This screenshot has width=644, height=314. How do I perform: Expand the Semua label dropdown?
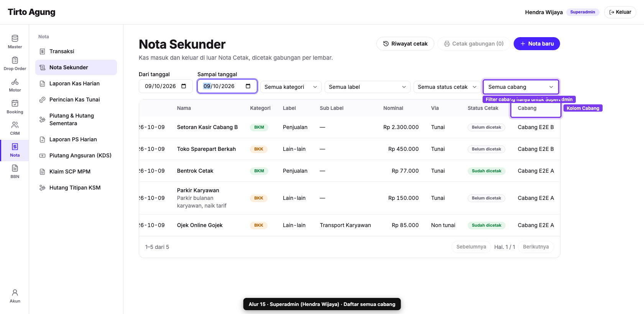click(367, 87)
